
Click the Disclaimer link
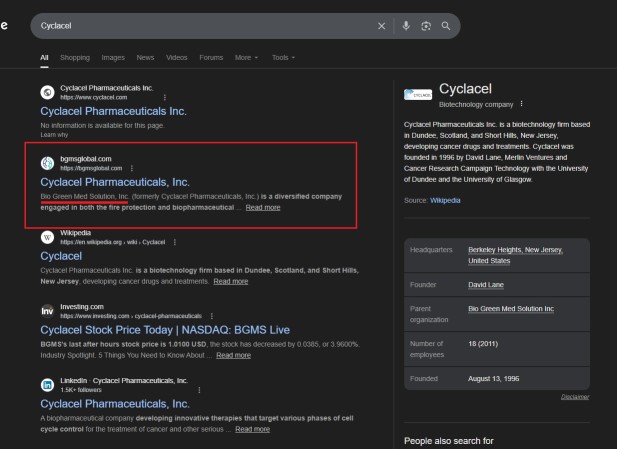(575, 397)
